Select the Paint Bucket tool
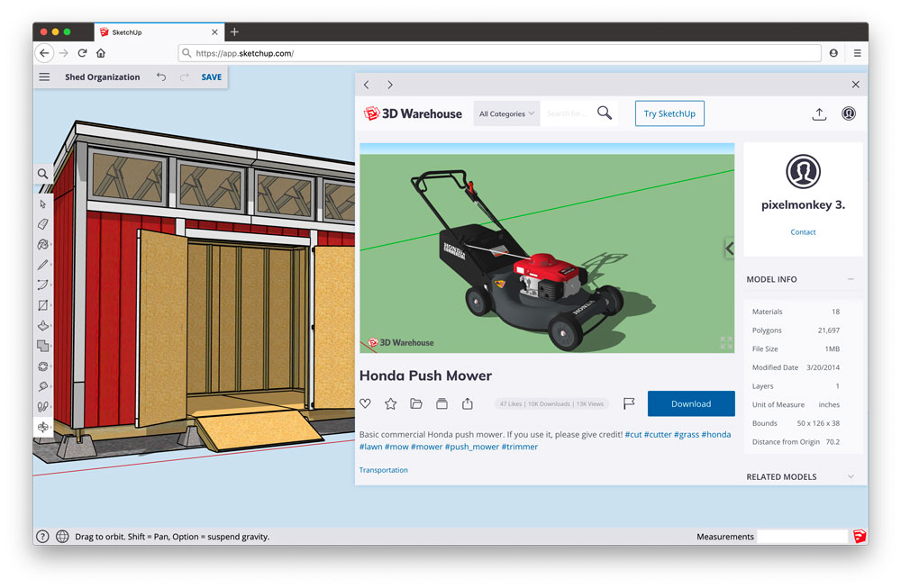Image resolution: width=901 pixels, height=588 pixels. click(43, 244)
